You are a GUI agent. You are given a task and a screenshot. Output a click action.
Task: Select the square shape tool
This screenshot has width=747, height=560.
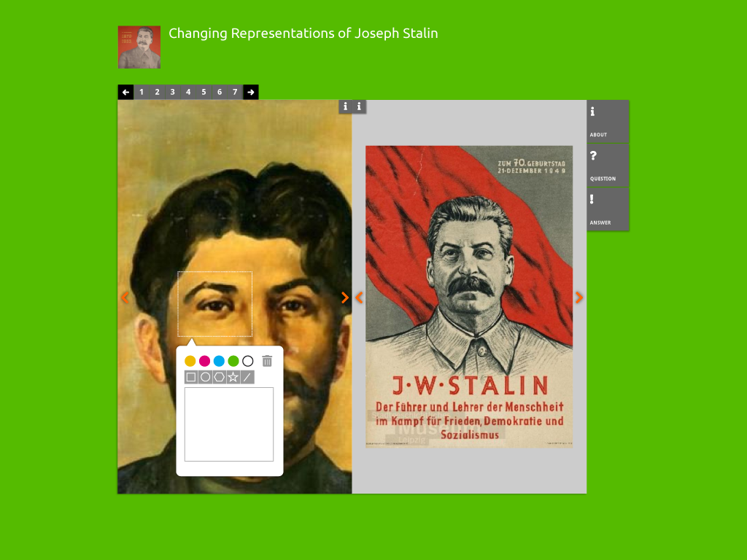tap(191, 377)
